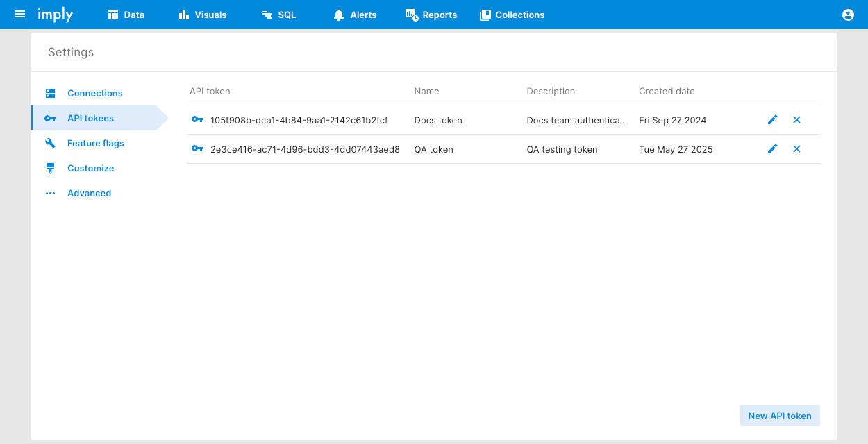868x444 pixels.
Task: Open Collections in the navigation bar
Action: (x=512, y=15)
